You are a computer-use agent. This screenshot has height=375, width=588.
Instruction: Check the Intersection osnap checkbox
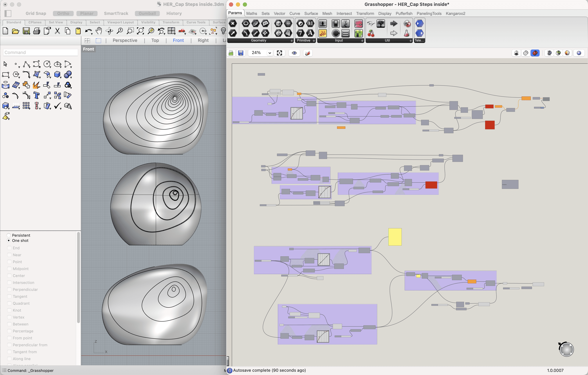10,283
